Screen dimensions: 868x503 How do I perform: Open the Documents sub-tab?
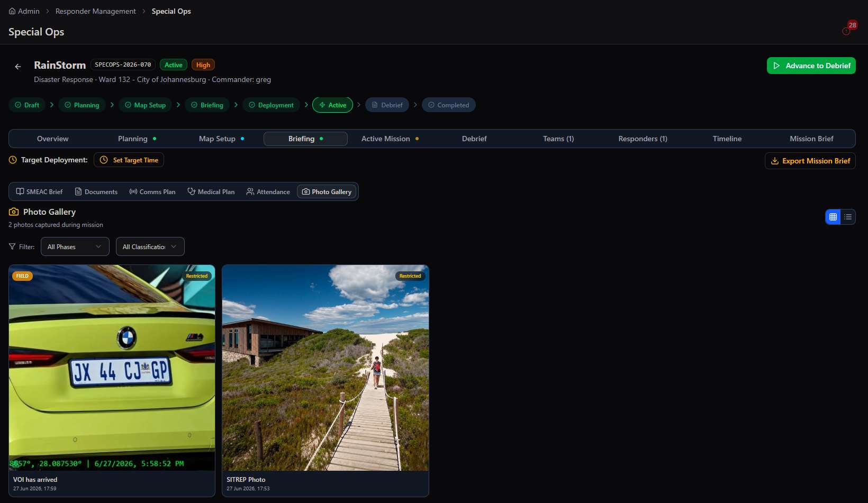96,192
